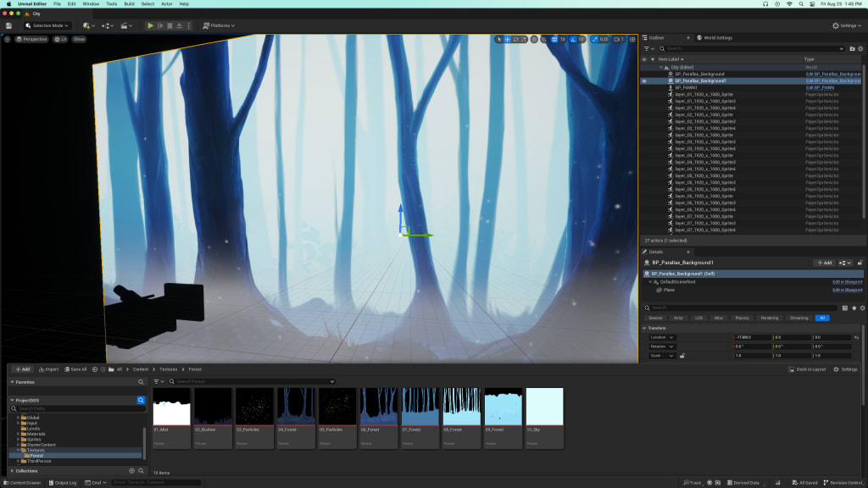
Task: Open the Quickly Add actors menu
Action: [x=87, y=25]
